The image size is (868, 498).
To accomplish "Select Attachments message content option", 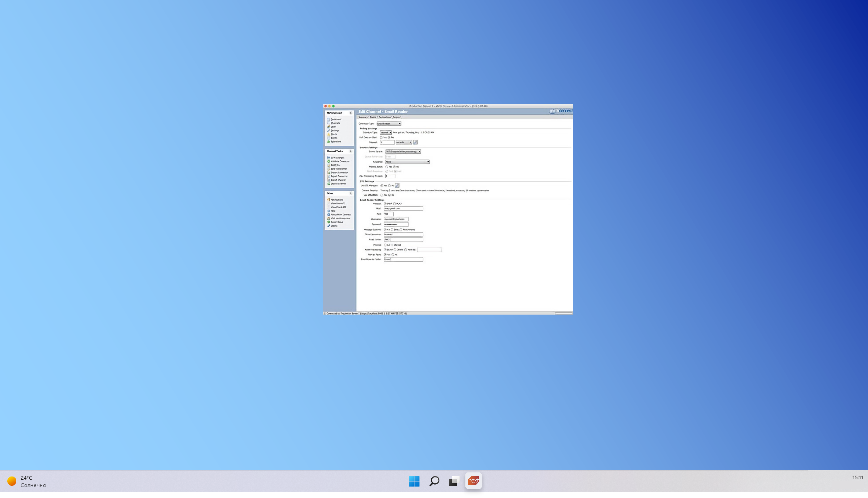I will click(x=401, y=230).
